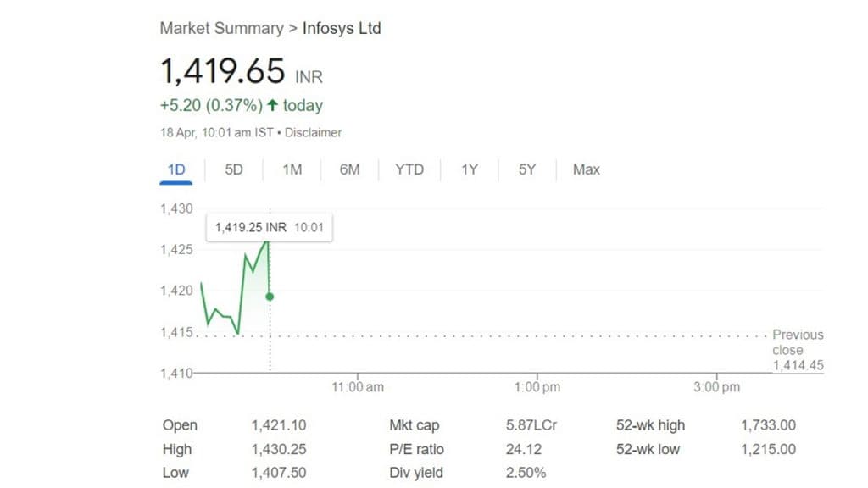Open the 5Y chart range

pyautogui.click(x=527, y=169)
